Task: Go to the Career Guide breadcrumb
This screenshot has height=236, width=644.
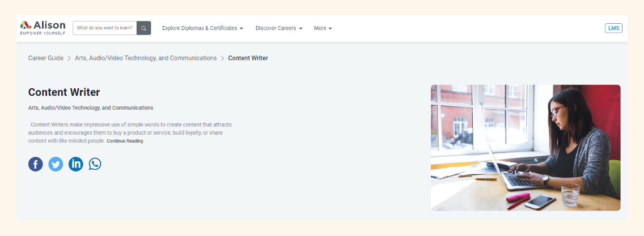Action: tap(46, 58)
